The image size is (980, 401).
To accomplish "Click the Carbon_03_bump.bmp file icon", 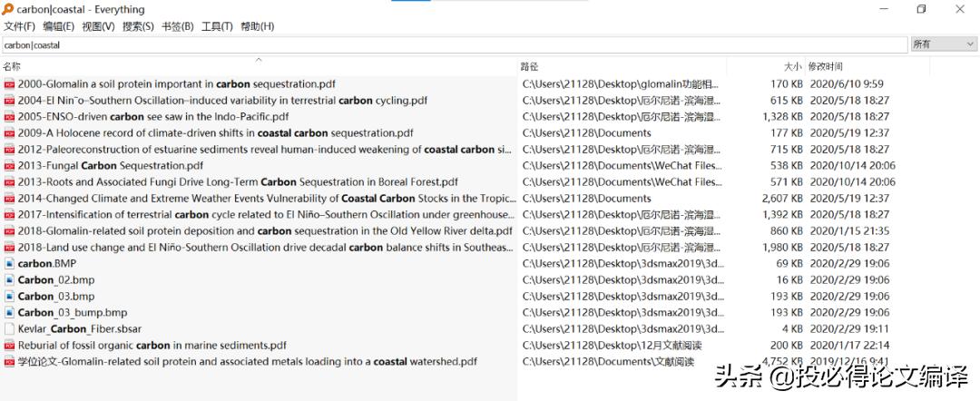I will pos(9,313).
